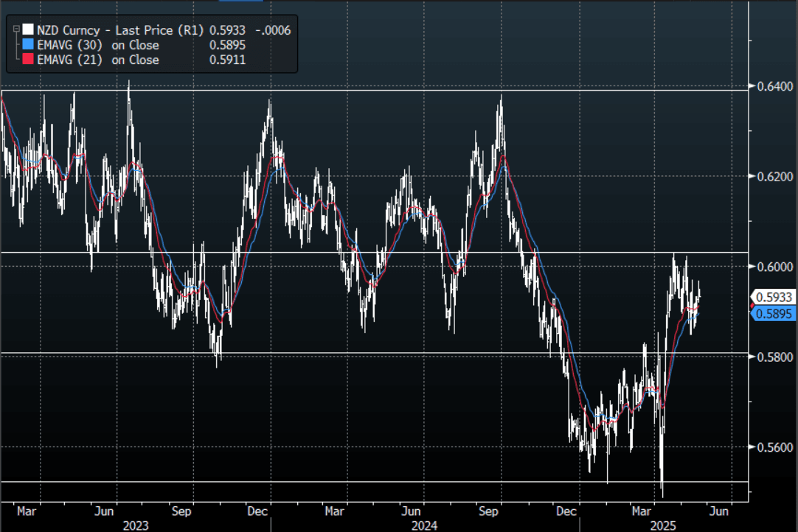
Task: Collapse the NZD Curncy legend tree
Action: click(x=14, y=30)
